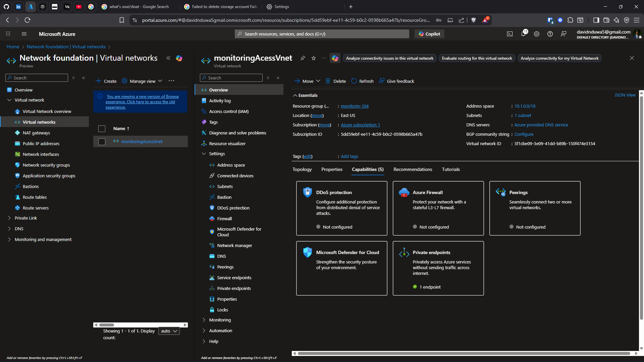Open the Azure portal hamburger menu
This screenshot has width=644, height=362.
click(x=24, y=34)
